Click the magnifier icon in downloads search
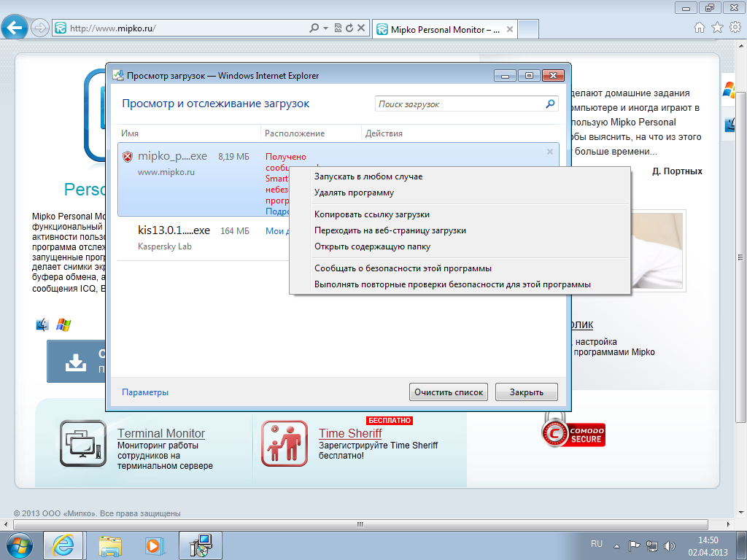 (x=550, y=104)
